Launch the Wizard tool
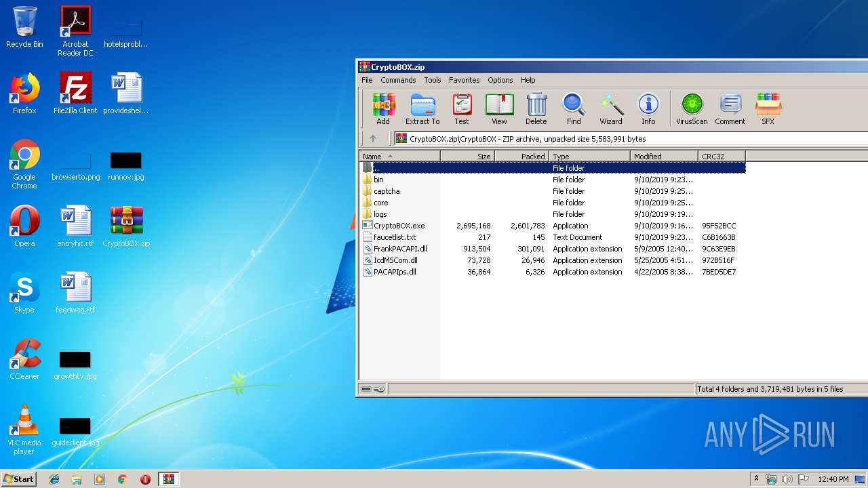The height and width of the screenshot is (488, 868). coord(611,109)
